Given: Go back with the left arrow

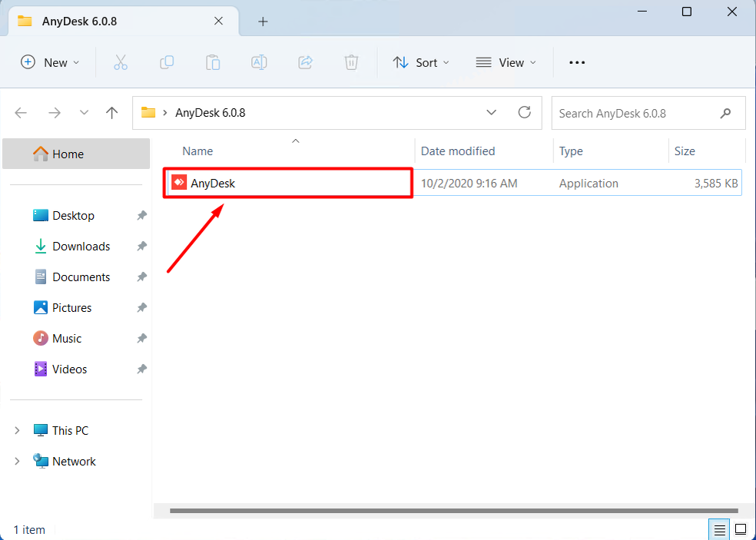Looking at the screenshot, I should point(21,113).
